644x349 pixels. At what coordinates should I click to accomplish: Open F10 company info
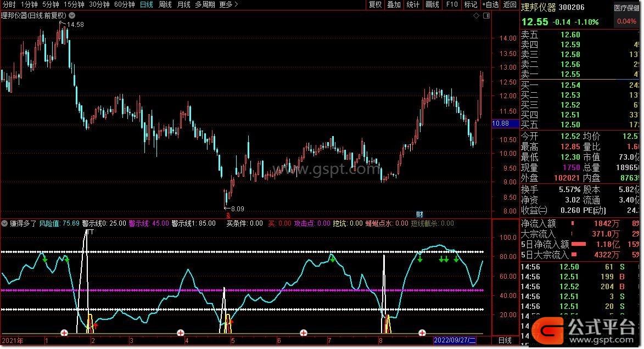tap(452, 4)
